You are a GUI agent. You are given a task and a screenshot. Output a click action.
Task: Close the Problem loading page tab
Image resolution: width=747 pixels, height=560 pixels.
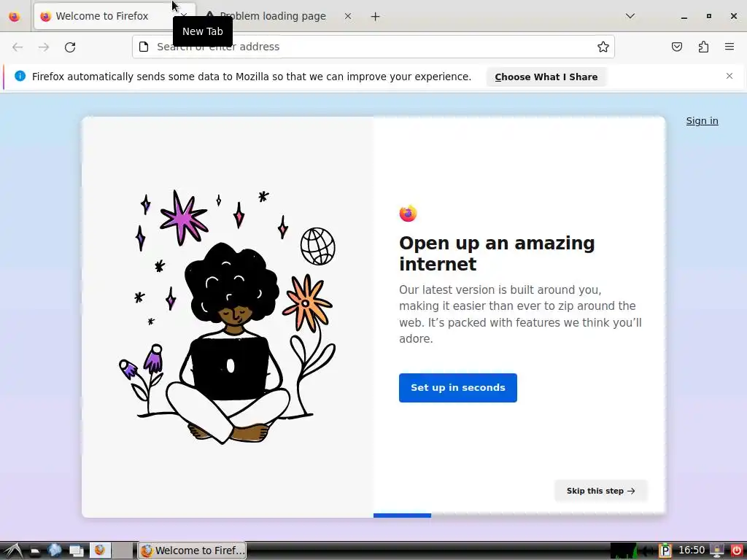(348, 16)
